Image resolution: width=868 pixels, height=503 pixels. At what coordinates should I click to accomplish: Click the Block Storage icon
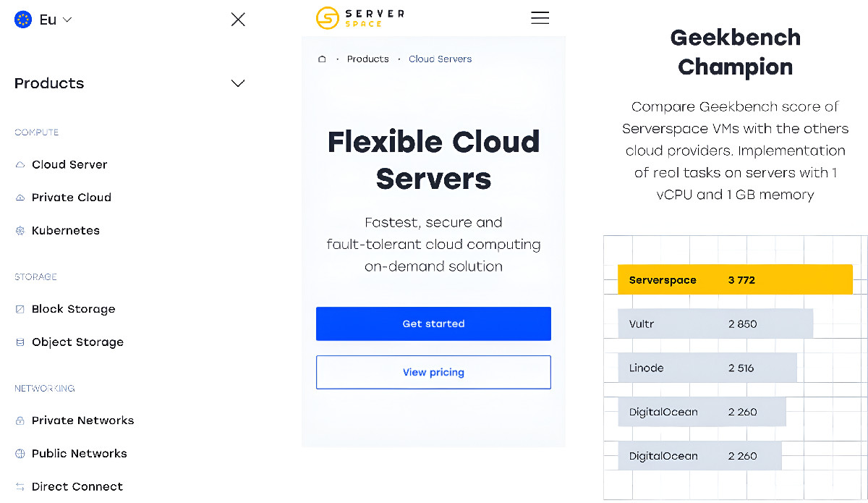(20, 309)
